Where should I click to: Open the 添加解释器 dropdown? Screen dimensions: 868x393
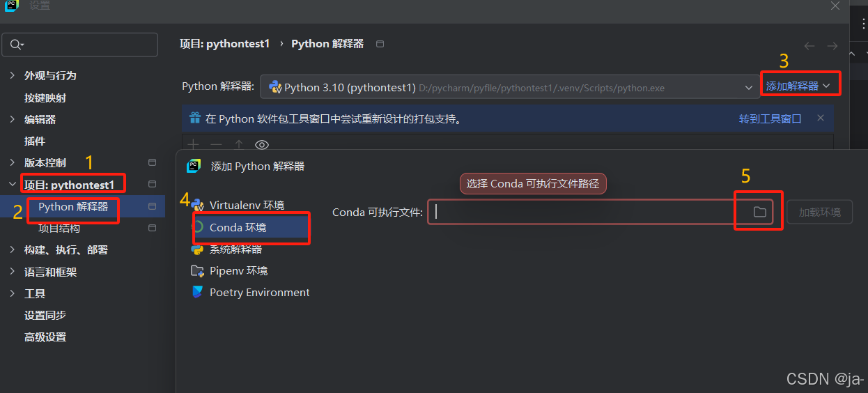click(x=798, y=86)
